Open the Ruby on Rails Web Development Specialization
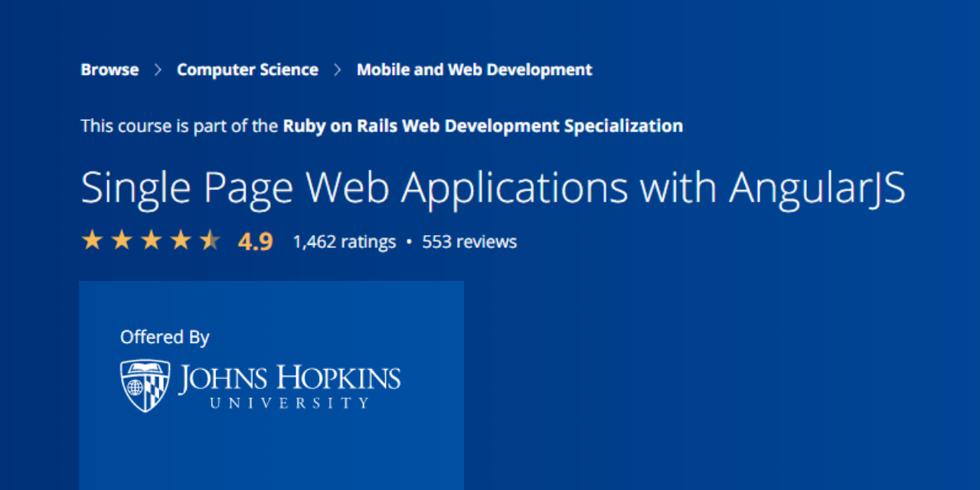The width and height of the screenshot is (980, 490). (482, 126)
